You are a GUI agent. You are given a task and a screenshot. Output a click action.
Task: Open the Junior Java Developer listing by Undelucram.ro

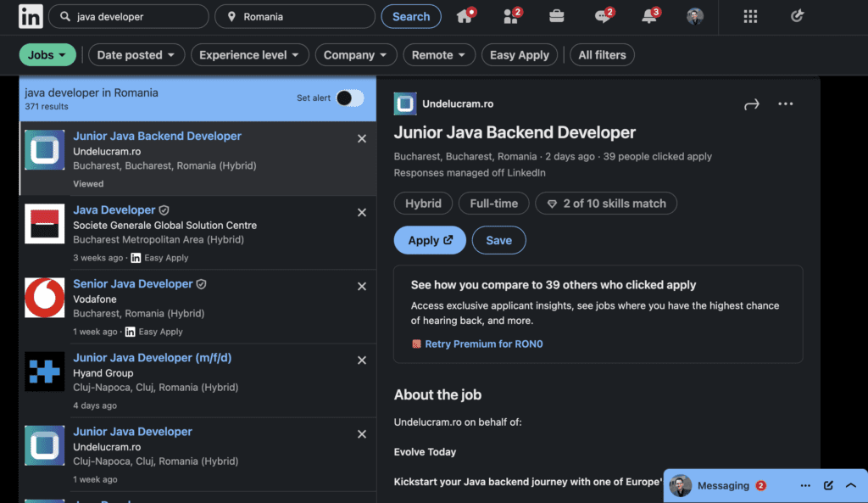pos(132,432)
